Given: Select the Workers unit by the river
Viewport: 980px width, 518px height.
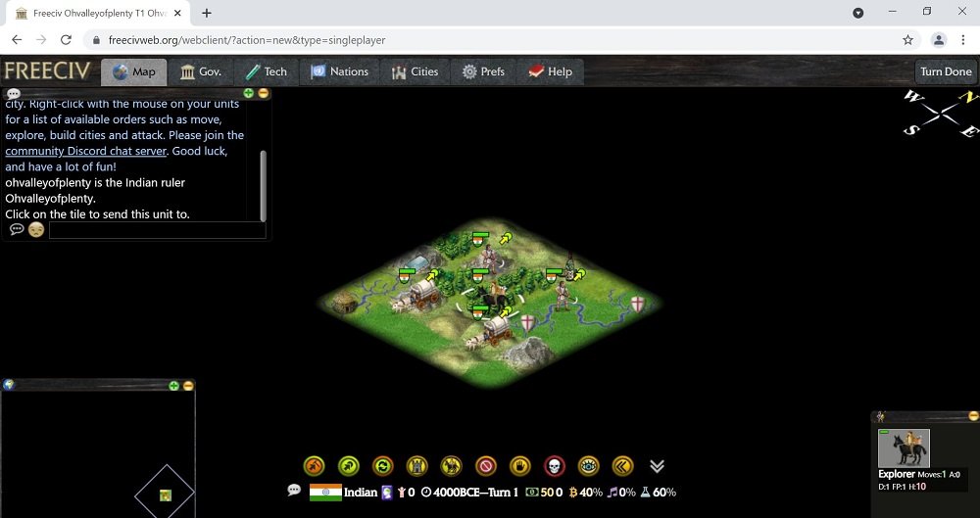Looking at the screenshot, I should 562,296.
